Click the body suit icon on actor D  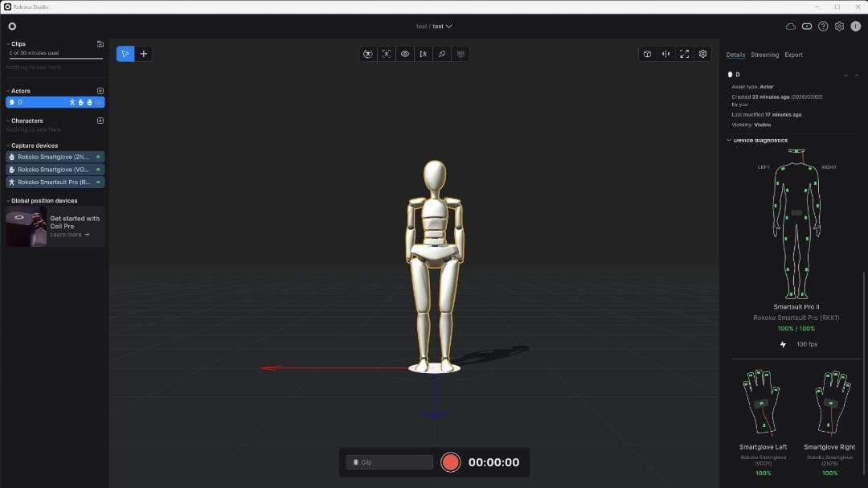click(72, 102)
